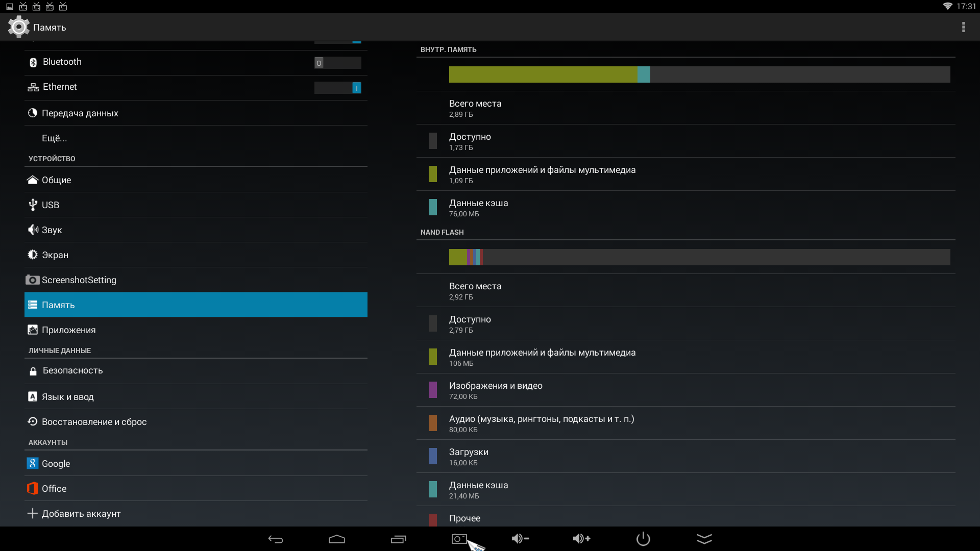Tap Добавить аккаунт to add account
Viewport: 980px width, 551px height.
click(x=81, y=514)
